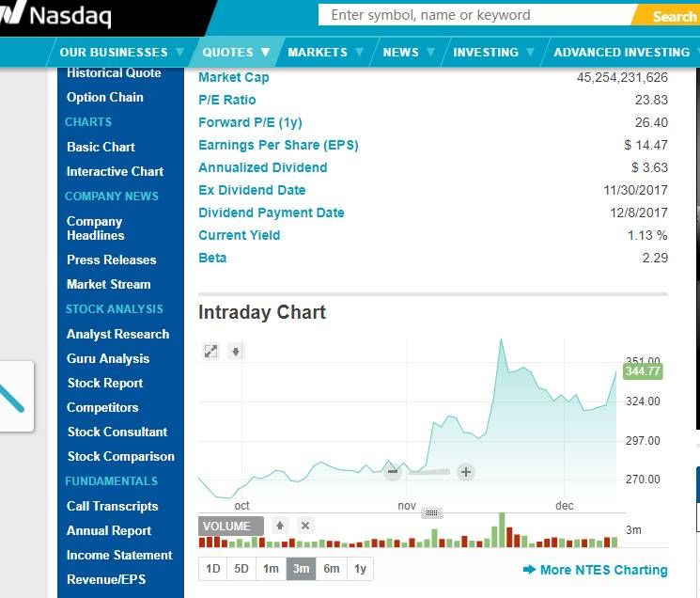Open More NTES Charting link

603,570
